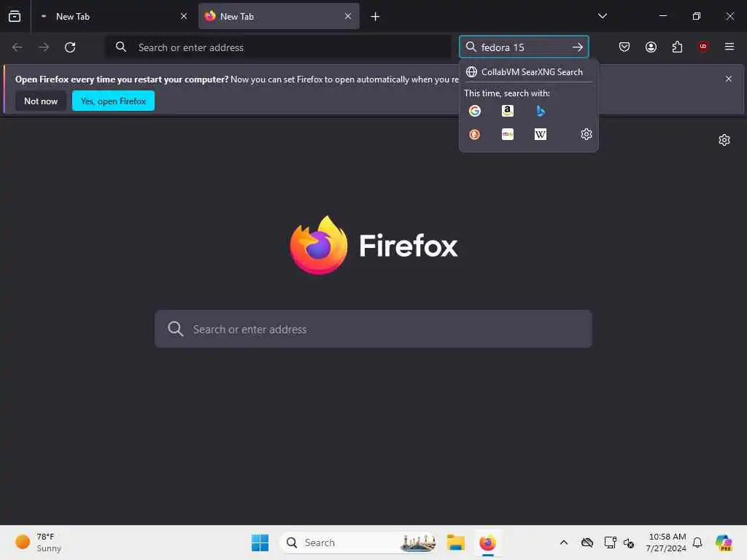Open new tab personalize gear icon
747x560 pixels.
pos(724,140)
